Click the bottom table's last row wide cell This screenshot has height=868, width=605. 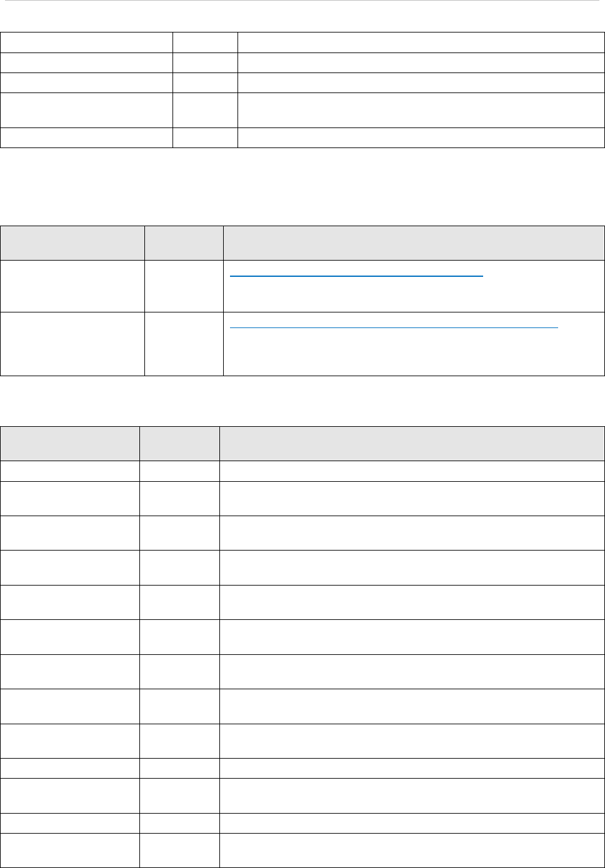point(412,850)
